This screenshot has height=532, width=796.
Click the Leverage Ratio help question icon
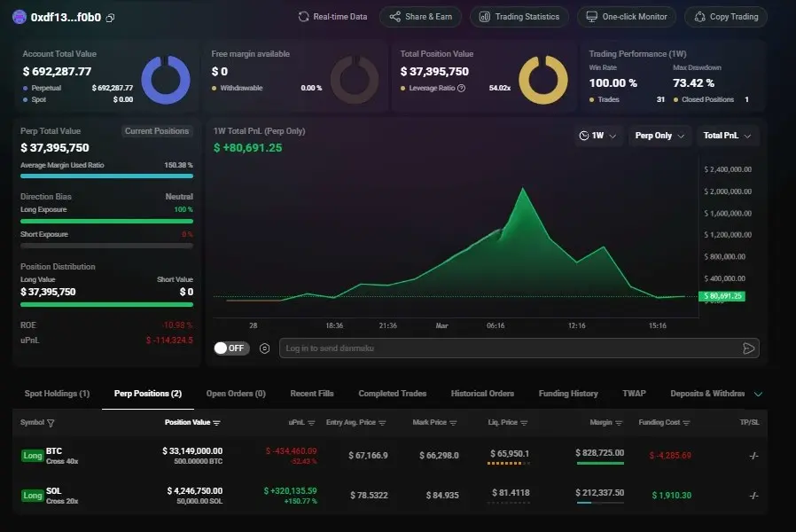click(461, 88)
